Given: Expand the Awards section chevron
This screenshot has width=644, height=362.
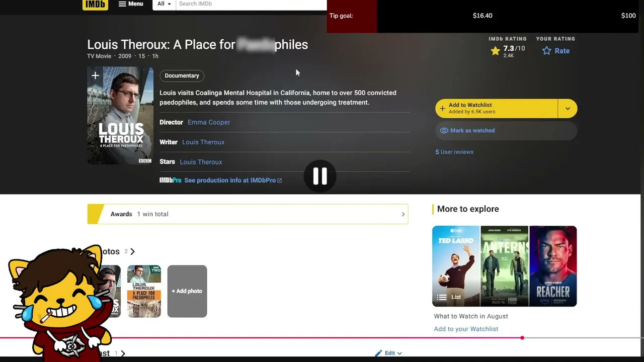Looking at the screenshot, I should (x=403, y=214).
